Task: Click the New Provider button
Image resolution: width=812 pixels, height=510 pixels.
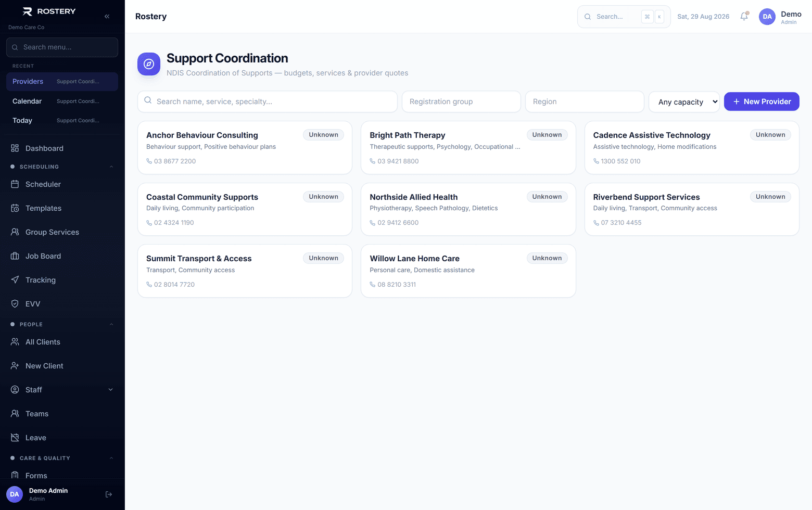Action: click(x=762, y=101)
